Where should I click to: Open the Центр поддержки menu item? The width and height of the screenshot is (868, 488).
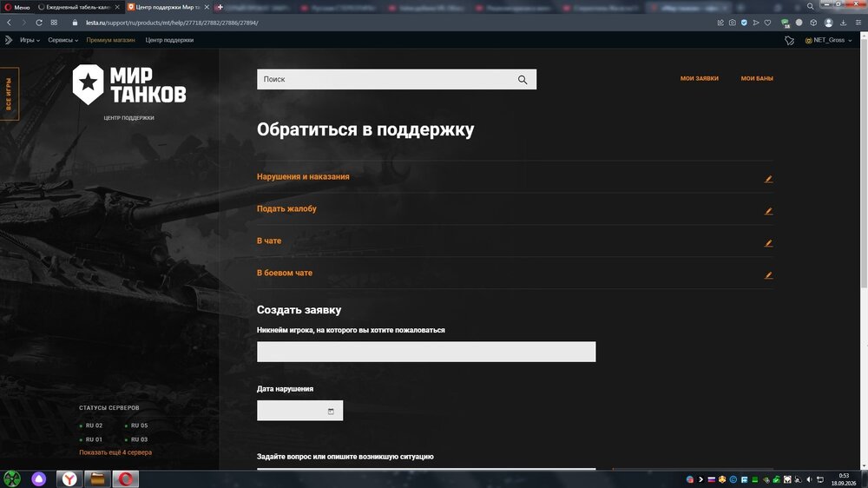[169, 40]
